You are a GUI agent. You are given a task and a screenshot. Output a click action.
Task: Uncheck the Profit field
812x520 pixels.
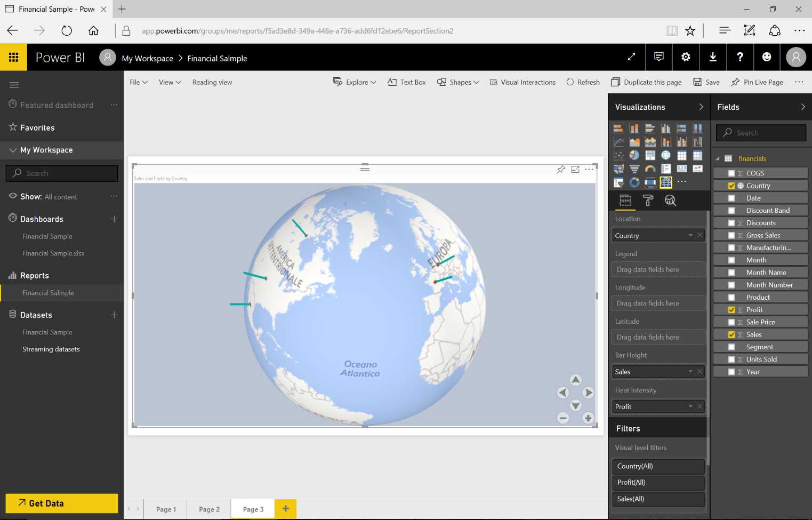tap(731, 310)
